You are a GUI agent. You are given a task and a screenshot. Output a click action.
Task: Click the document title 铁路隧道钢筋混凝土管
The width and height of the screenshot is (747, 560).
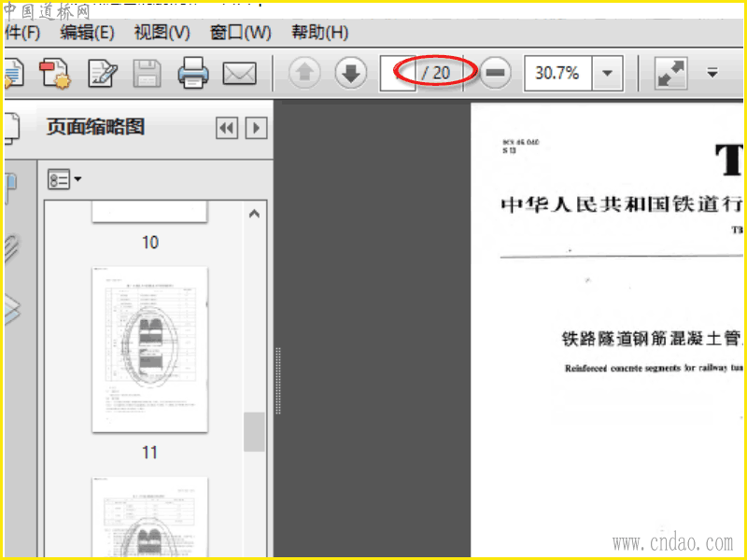tap(652, 339)
